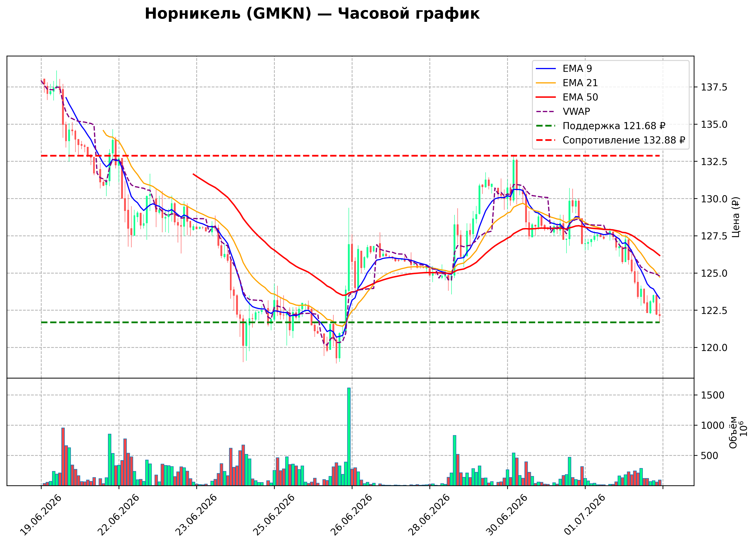756x544 pixels.
Task: Click legend label 'Сопротивление 132.88 ₽'
Action: (624, 140)
